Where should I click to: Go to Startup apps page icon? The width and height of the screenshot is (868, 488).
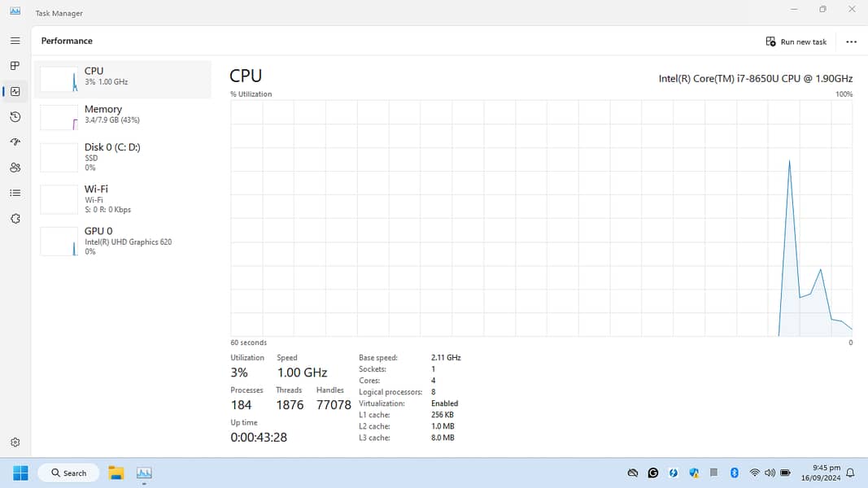(15, 142)
